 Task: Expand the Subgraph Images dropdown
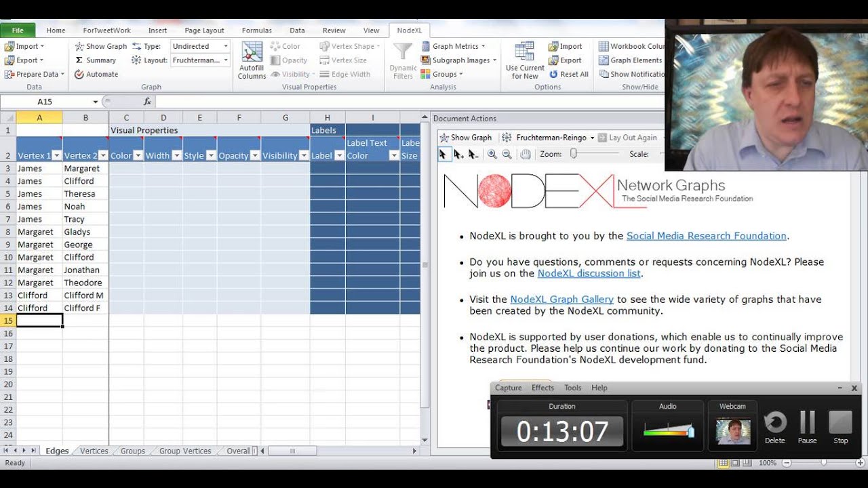459,60
